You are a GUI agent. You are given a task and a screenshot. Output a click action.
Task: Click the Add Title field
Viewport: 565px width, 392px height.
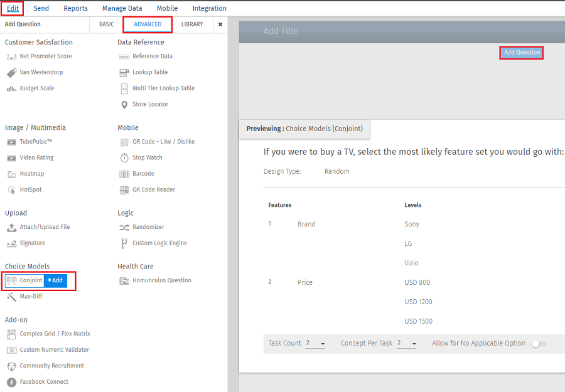click(x=281, y=31)
